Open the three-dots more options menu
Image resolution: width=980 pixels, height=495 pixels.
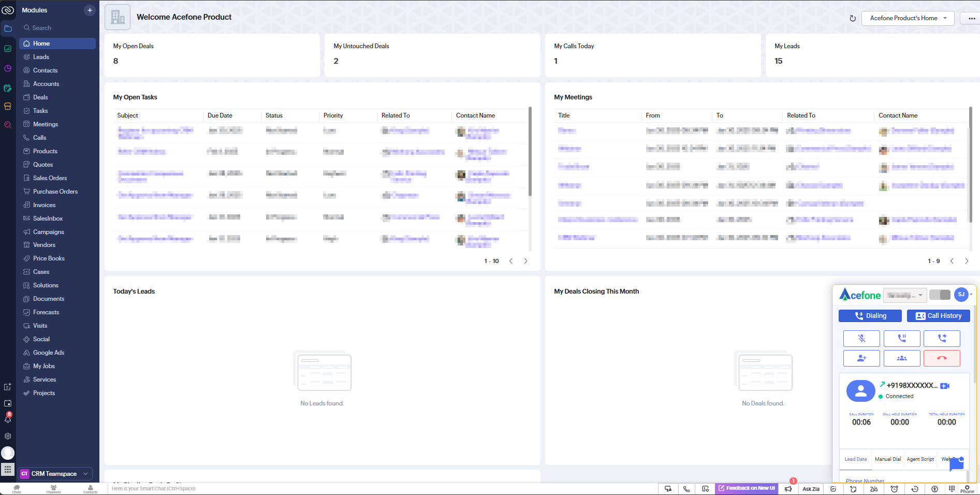pos(972,18)
